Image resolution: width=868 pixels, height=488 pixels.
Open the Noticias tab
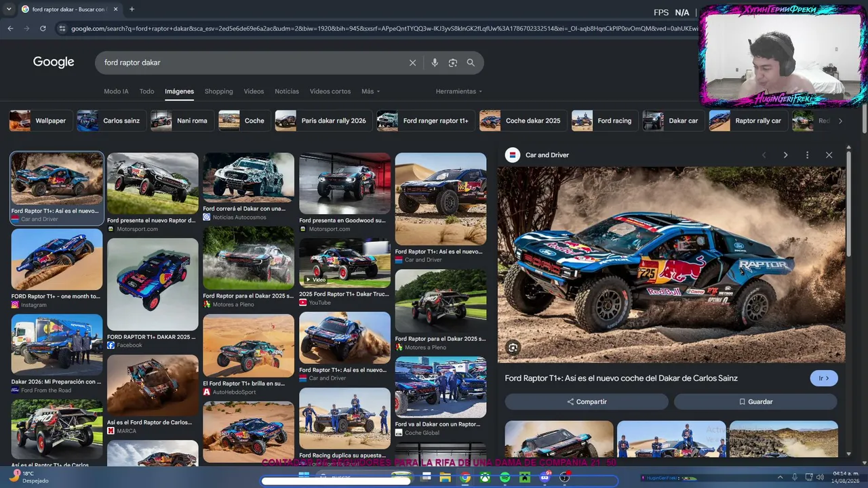(x=287, y=91)
